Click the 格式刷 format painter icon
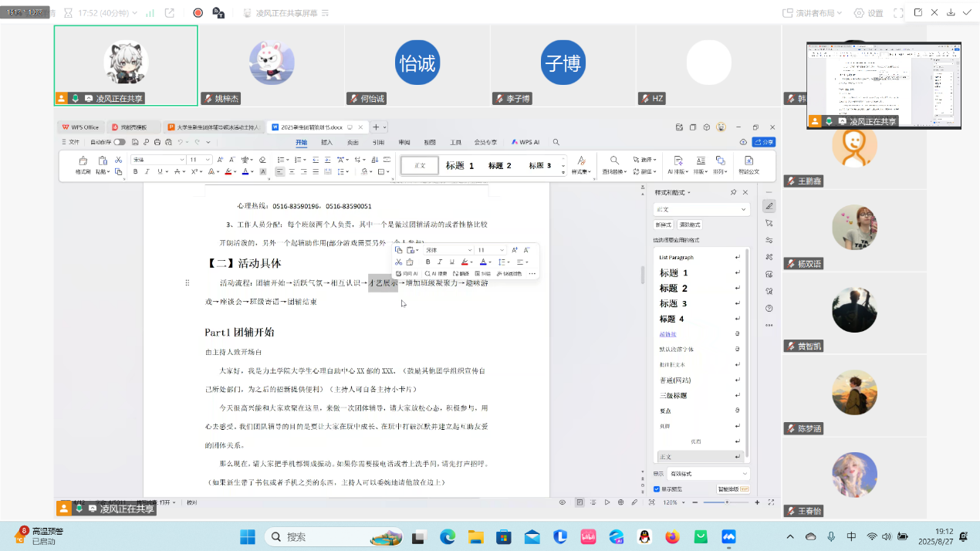 pyautogui.click(x=83, y=165)
